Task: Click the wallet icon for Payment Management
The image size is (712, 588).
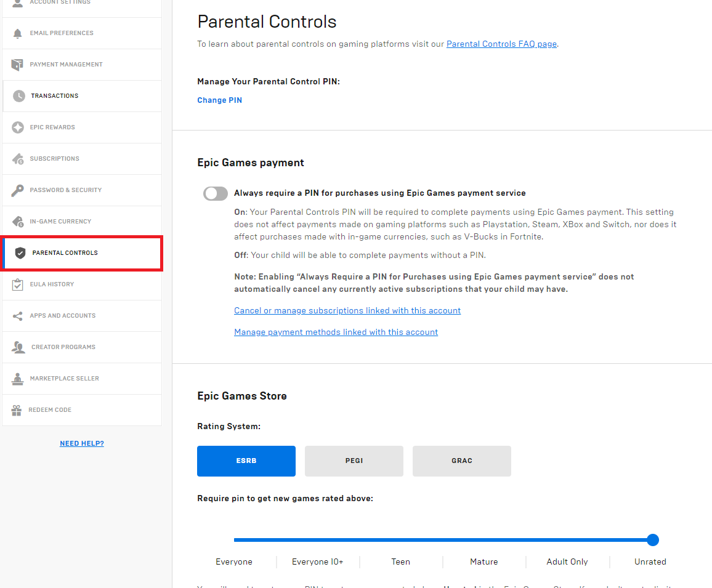Action: (x=18, y=65)
